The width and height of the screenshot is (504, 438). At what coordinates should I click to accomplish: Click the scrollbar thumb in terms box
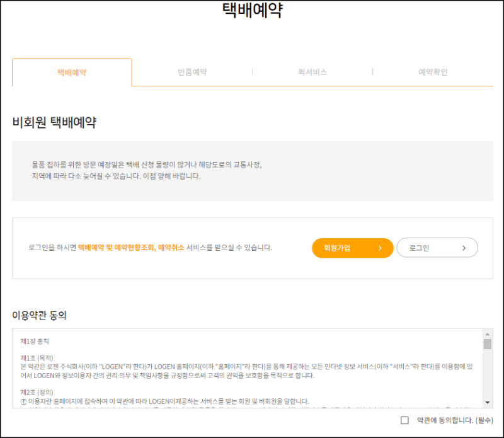point(488,343)
